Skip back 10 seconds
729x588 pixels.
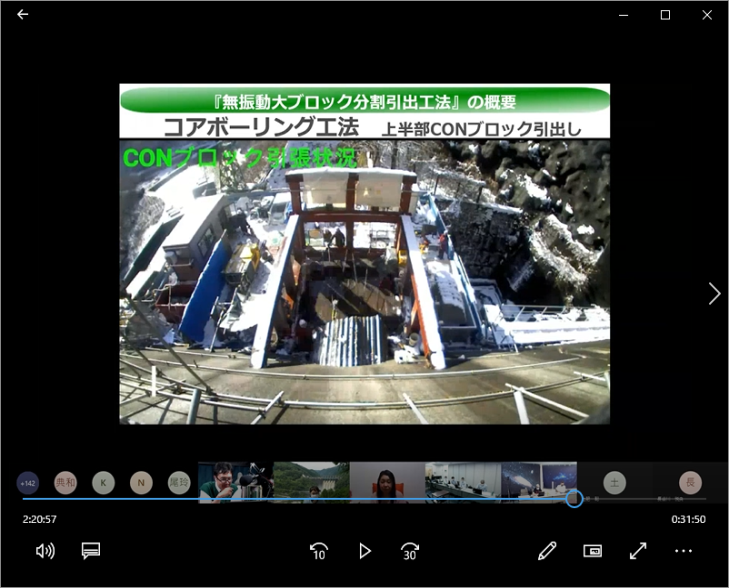pos(319,551)
